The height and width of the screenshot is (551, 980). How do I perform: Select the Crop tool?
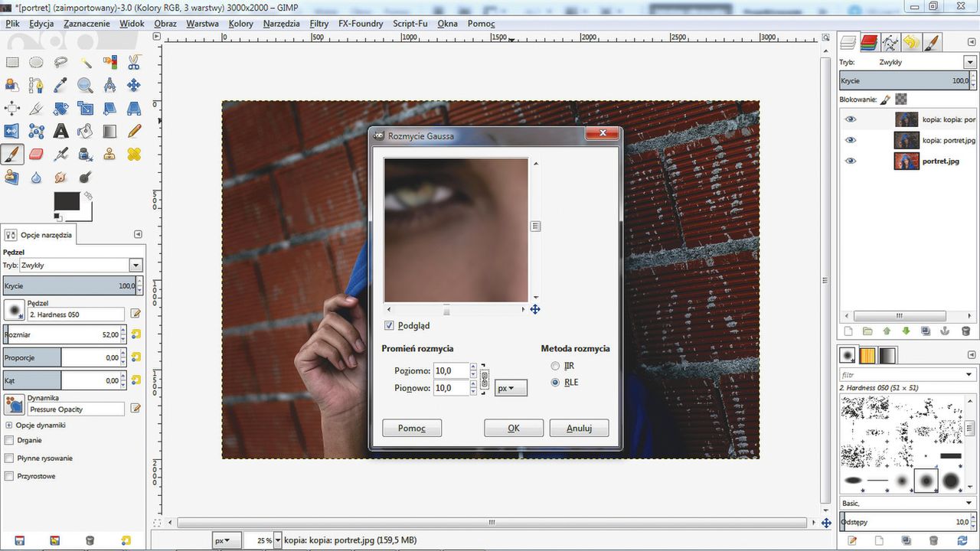coord(36,109)
